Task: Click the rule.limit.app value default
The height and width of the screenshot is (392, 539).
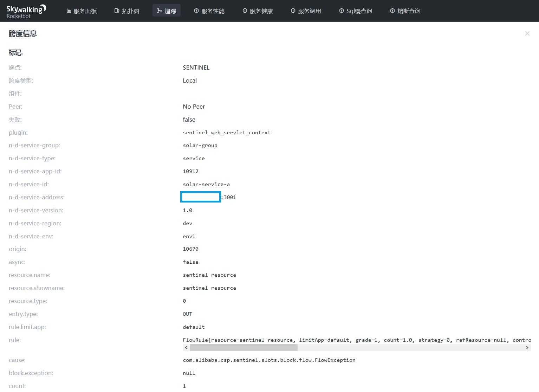Action: [194, 327]
